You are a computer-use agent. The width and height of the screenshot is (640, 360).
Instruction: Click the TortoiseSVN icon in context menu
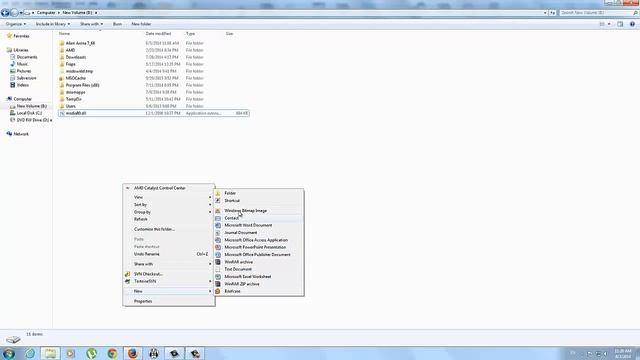click(x=127, y=281)
